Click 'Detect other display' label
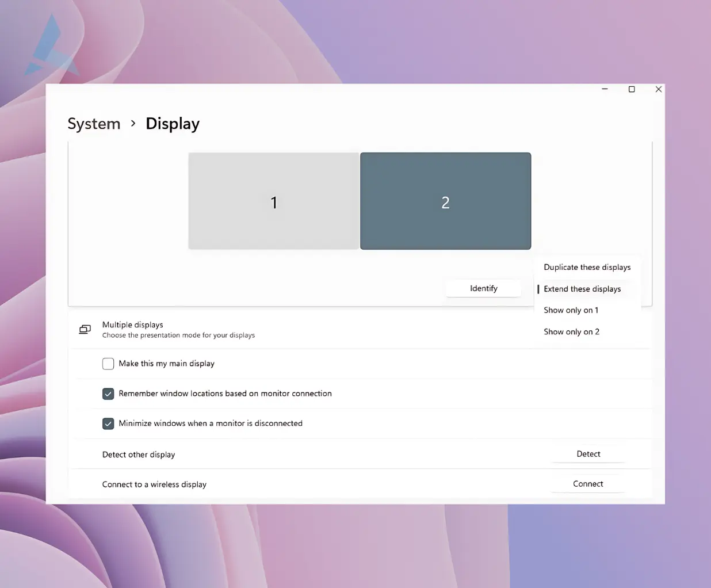711x588 pixels. (x=139, y=455)
